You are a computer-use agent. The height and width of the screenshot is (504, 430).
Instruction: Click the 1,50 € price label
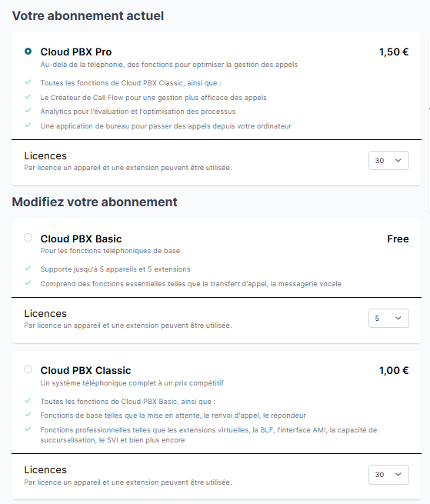coord(394,52)
